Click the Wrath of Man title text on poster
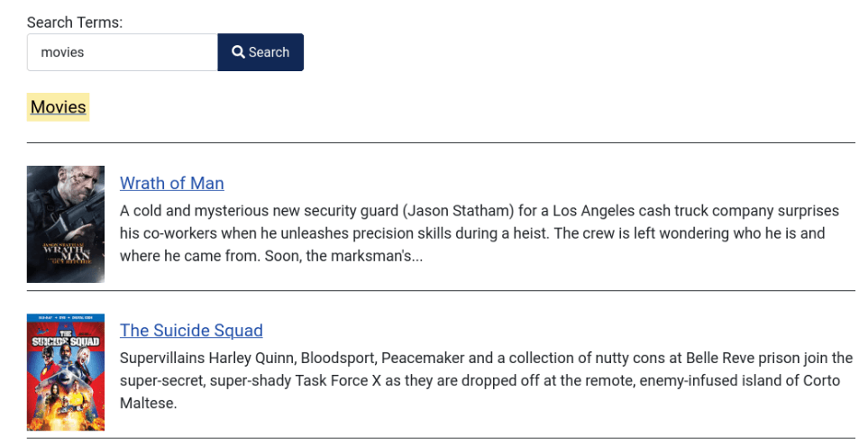This screenshot has height=446, width=868. [x=68, y=253]
